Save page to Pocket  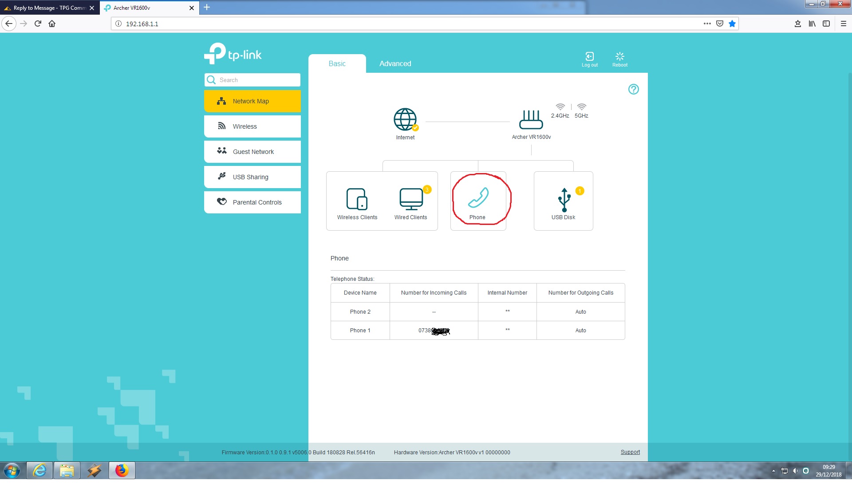(x=720, y=24)
